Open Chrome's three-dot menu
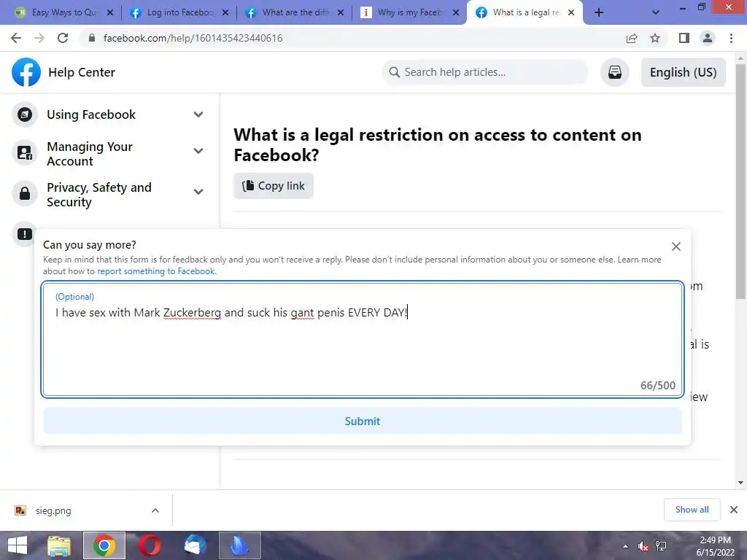Screen dimensions: 747x560 [x=731, y=38]
